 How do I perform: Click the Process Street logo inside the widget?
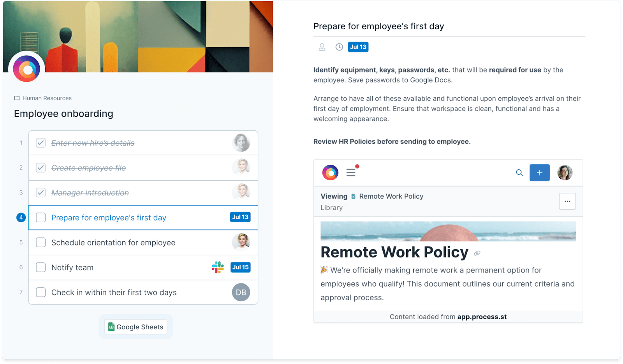click(x=330, y=172)
